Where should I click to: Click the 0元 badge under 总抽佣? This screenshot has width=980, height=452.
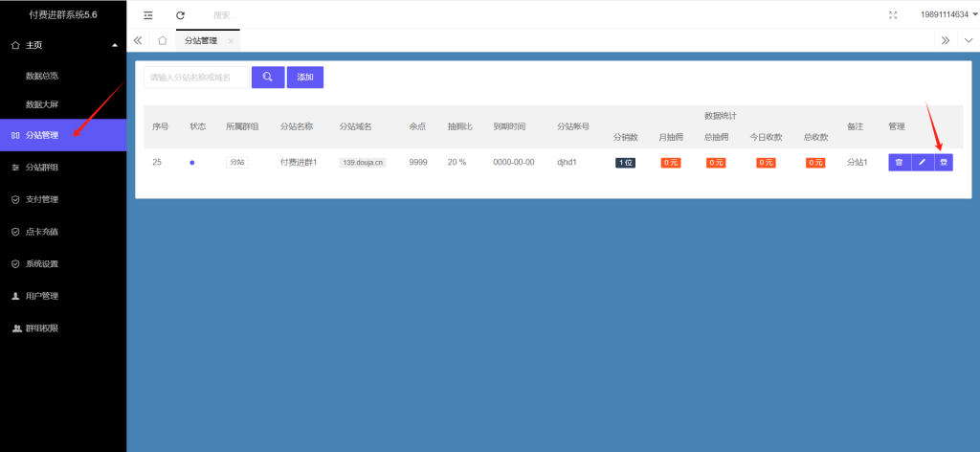pyautogui.click(x=716, y=163)
